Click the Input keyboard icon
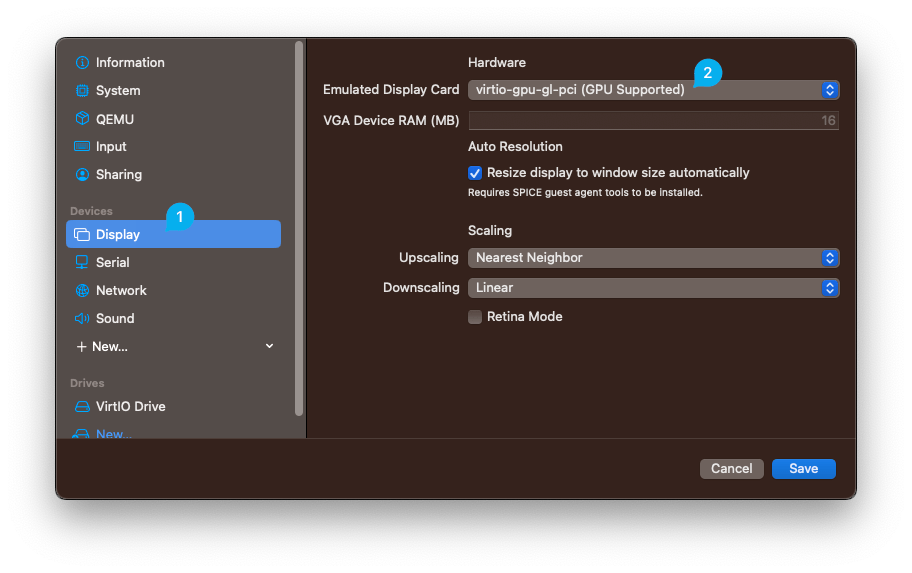Viewport: 912px width, 573px height. (x=82, y=146)
